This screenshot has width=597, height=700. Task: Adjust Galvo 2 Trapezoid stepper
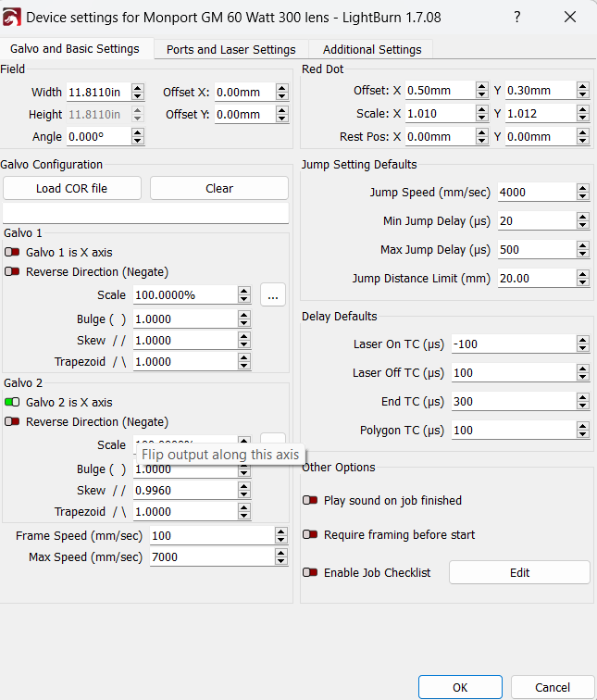pyautogui.click(x=244, y=512)
